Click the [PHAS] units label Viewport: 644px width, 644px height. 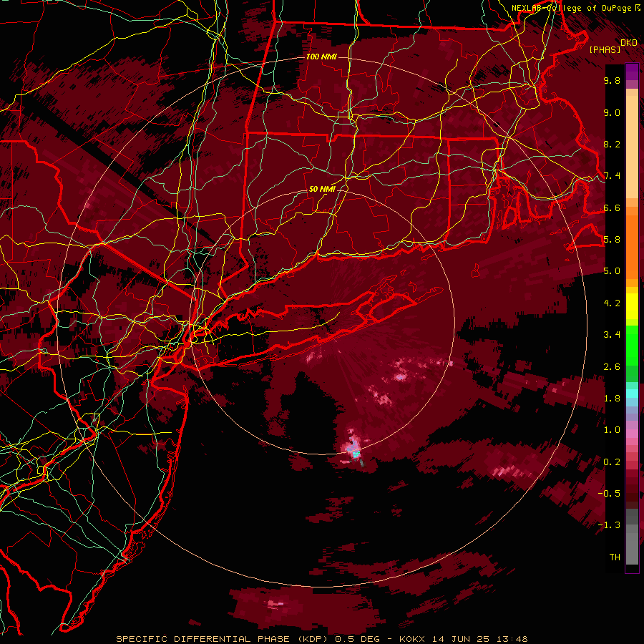pos(605,50)
